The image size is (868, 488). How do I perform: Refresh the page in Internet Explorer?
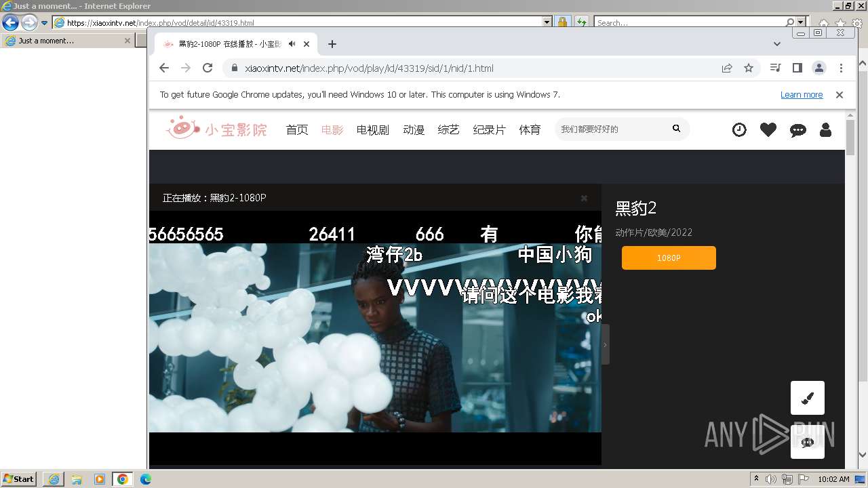coord(581,22)
